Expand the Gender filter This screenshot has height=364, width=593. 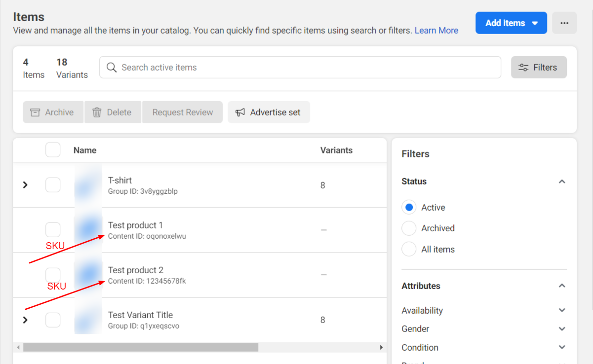tap(561, 328)
